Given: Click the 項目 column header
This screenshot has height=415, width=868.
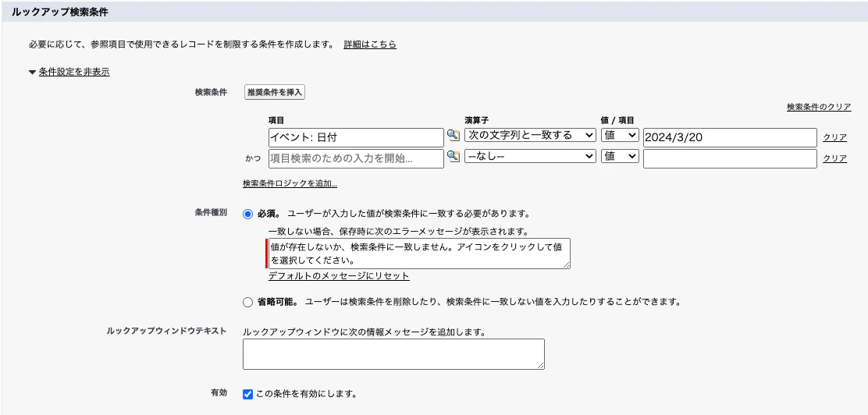Looking at the screenshot, I should [x=276, y=120].
